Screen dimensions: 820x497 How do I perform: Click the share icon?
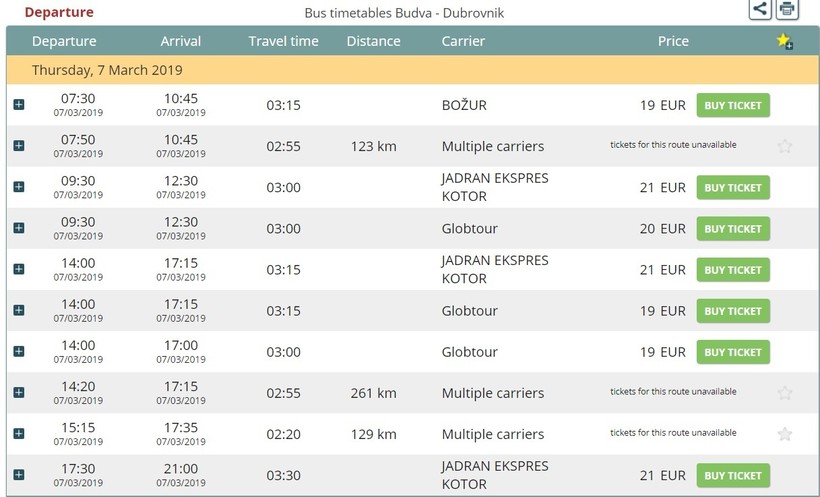(760, 10)
